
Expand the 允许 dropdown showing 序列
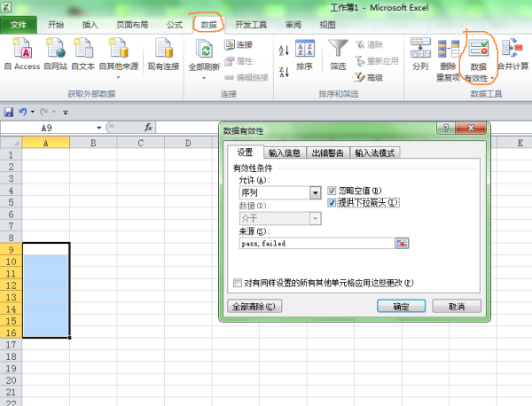coord(315,192)
